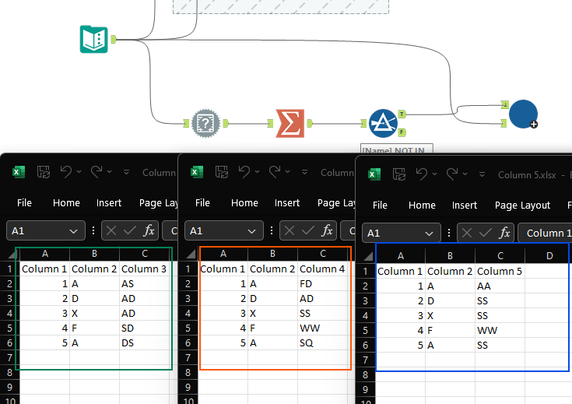Click Insert Function fx in left Excel window

click(149, 231)
